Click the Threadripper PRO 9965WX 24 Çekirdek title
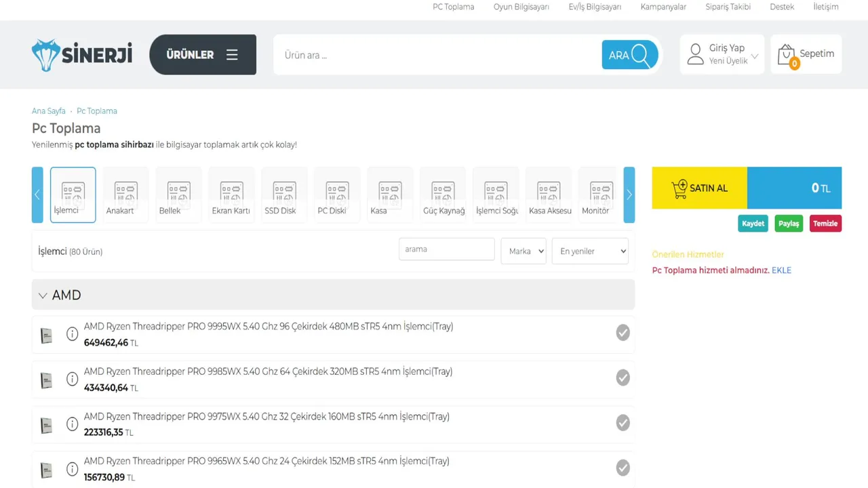868x488 pixels. 267,462
